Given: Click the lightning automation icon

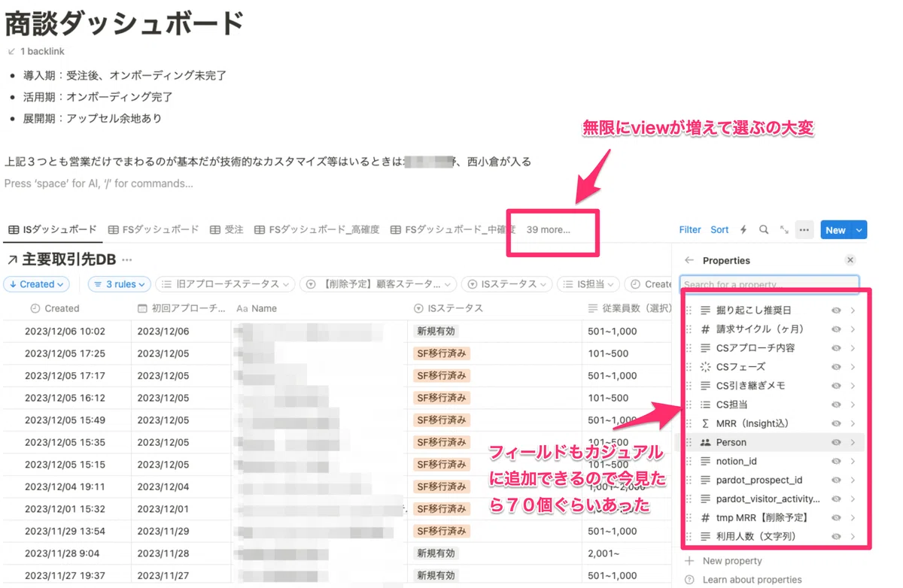Looking at the screenshot, I should pos(743,230).
